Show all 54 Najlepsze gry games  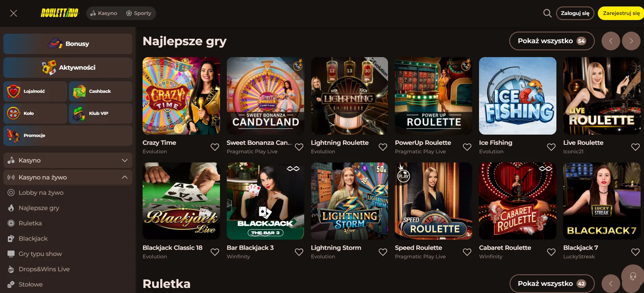pyautogui.click(x=552, y=41)
